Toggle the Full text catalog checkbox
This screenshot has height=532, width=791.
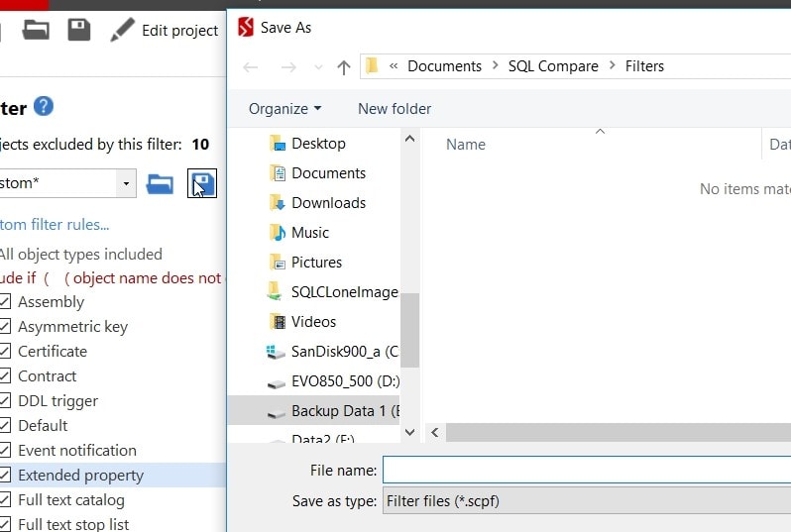(5, 500)
